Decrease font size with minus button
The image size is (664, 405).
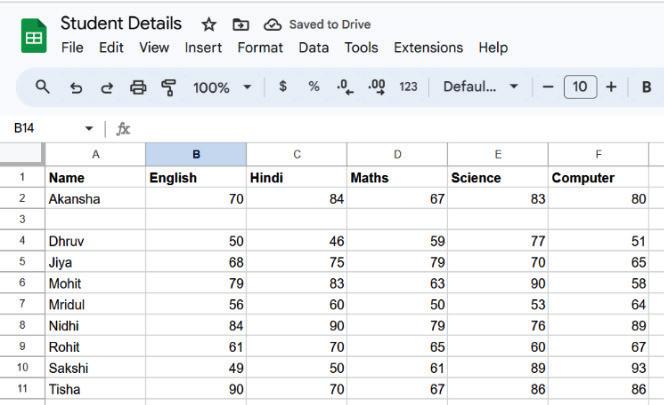click(x=548, y=87)
